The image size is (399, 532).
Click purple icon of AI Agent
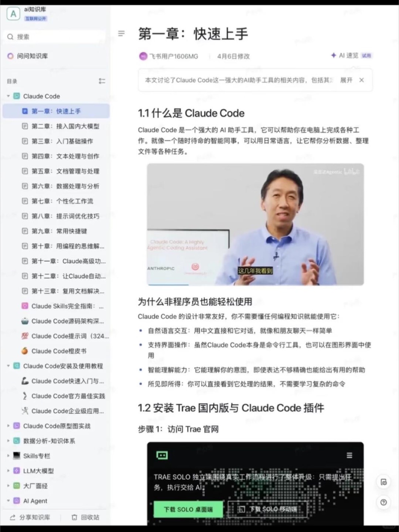pyautogui.click(x=17, y=500)
